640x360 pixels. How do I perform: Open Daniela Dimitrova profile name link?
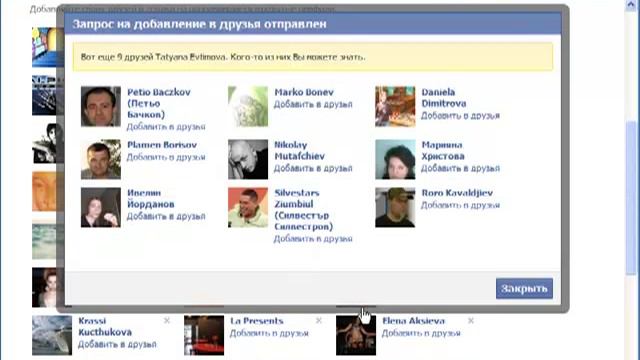(x=444, y=98)
